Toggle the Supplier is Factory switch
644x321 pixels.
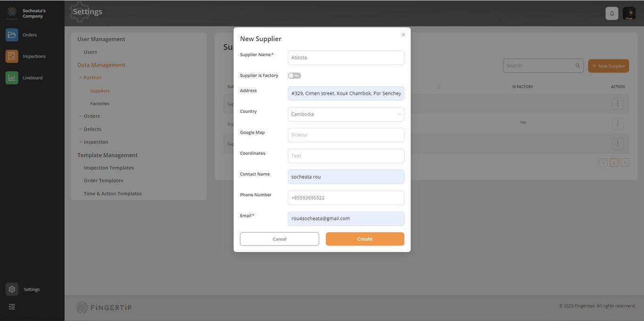pos(294,76)
